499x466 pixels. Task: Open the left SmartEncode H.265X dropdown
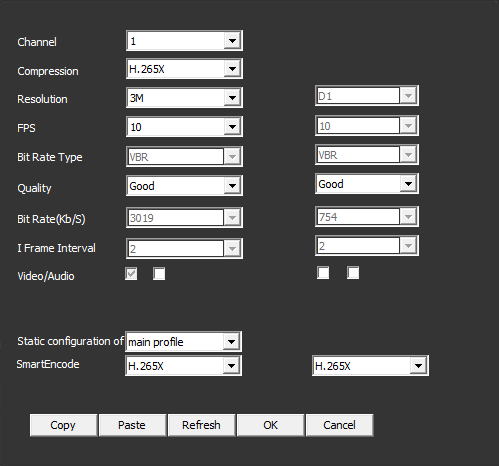point(183,366)
